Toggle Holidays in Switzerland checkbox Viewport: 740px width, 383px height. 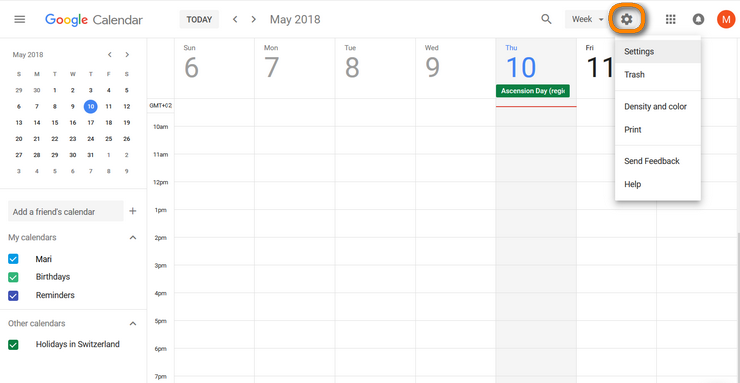[x=13, y=345]
